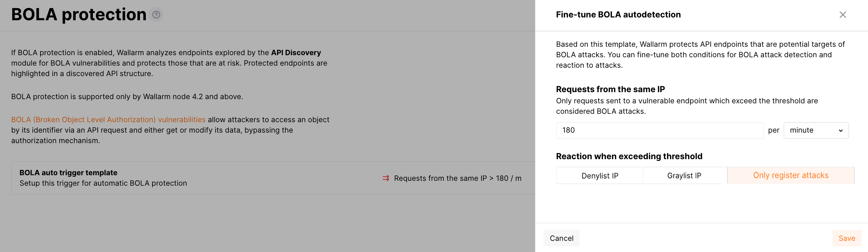
Task: Open the minute time-unit dropdown
Action: (x=816, y=131)
